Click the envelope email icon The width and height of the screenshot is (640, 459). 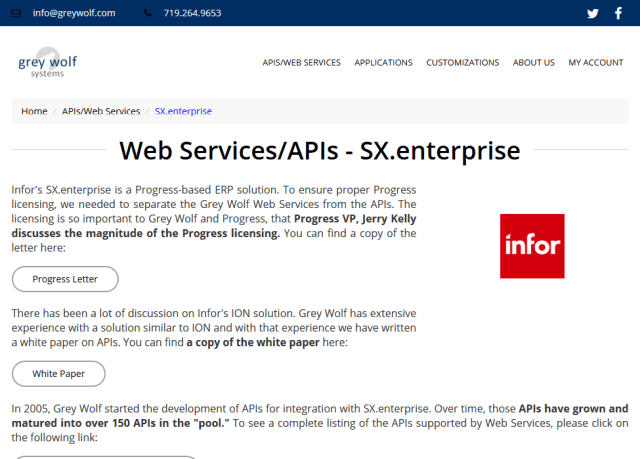(16, 13)
